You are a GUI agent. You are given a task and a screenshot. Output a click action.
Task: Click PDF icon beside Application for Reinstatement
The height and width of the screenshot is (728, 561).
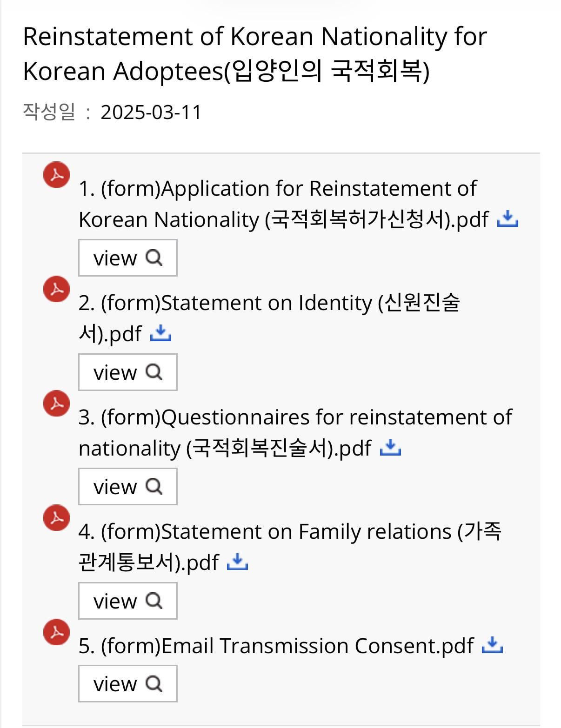(x=57, y=175)
